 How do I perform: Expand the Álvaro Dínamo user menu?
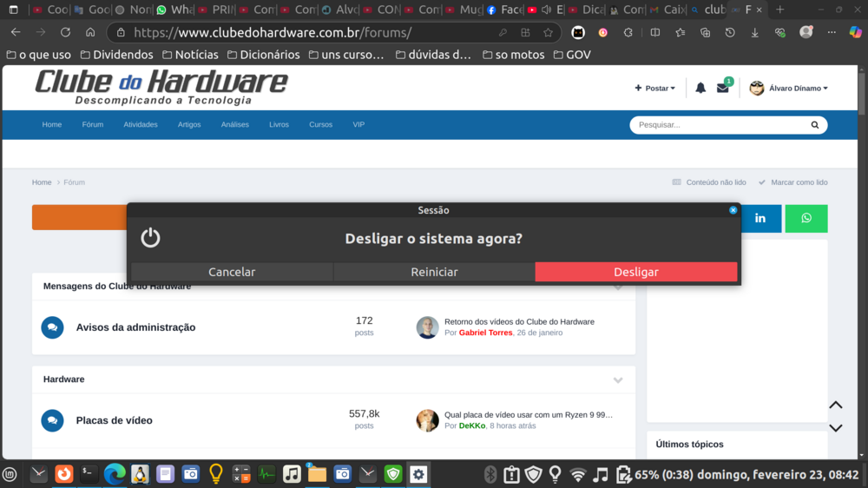click(789, 88)
